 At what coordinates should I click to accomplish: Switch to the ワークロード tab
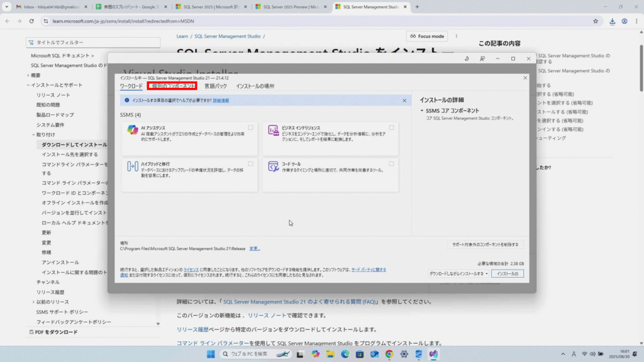[x=131, y=86]
